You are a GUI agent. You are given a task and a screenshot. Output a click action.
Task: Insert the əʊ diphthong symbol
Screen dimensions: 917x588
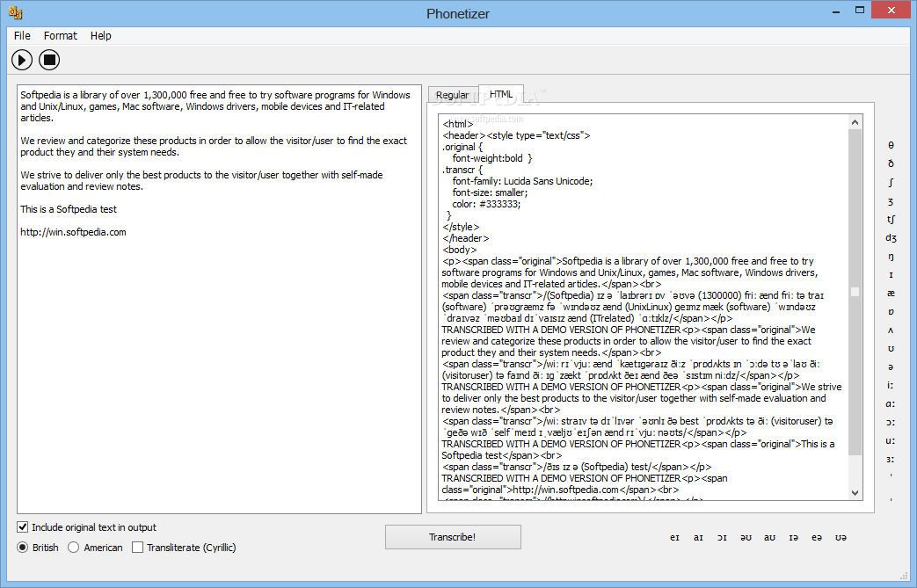pyautogui.click(x=746, y=538)
